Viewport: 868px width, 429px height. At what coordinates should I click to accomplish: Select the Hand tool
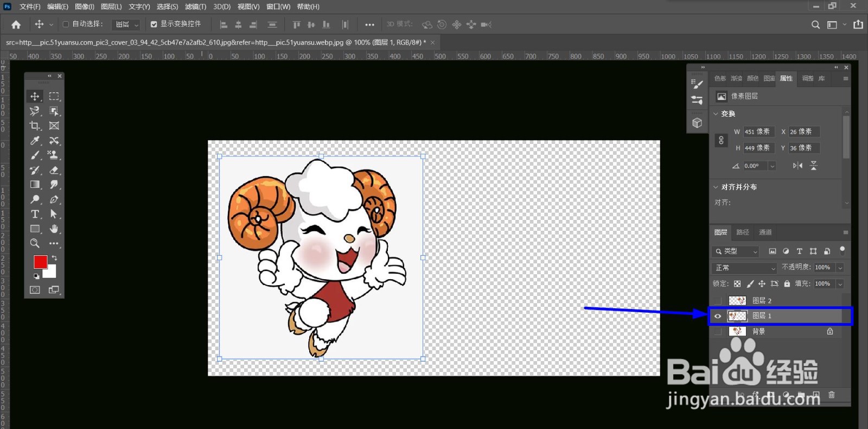(x=54, y=229)
